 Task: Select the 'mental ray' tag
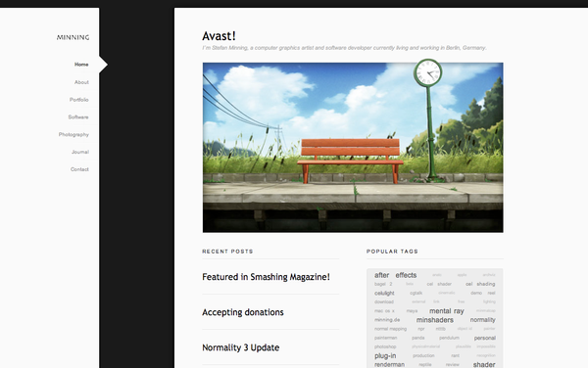[x=447, y=311]
